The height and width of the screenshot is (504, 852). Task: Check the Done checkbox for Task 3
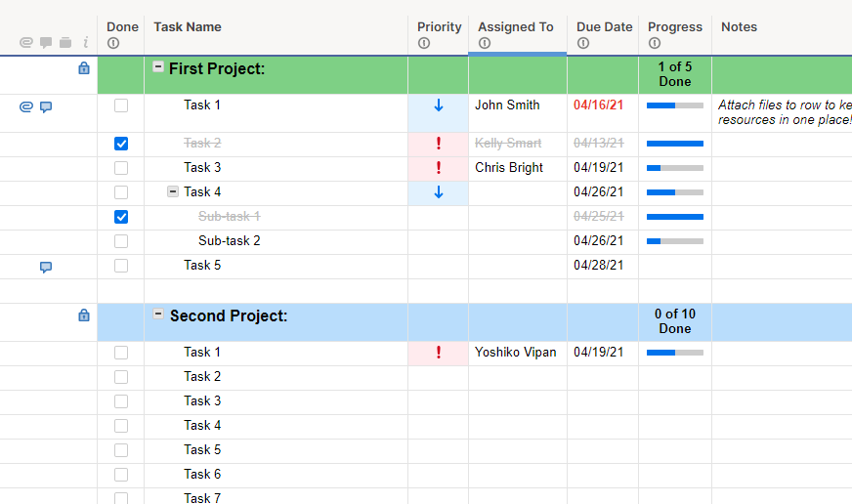point(121,168)
